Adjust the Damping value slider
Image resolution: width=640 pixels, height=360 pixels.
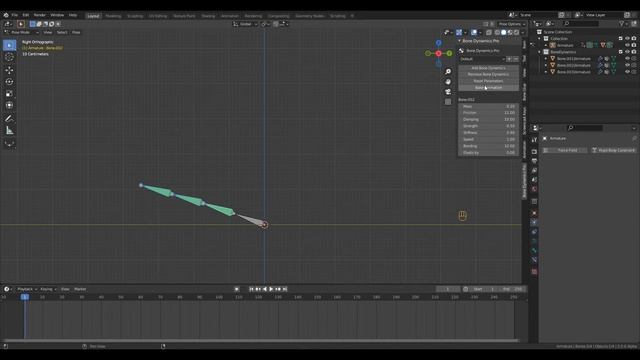click(x=488, y=119)
